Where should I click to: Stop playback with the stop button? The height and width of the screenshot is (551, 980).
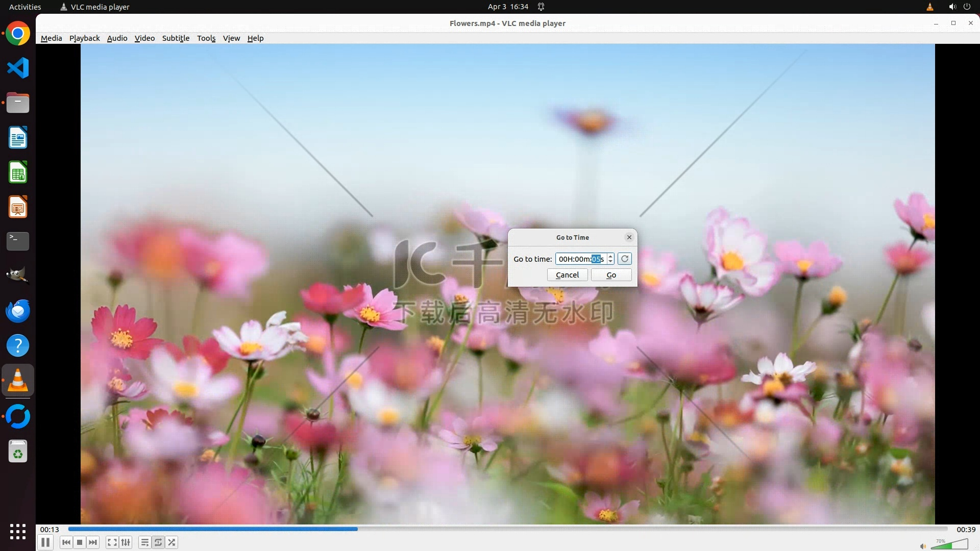[x=80, y=542]
